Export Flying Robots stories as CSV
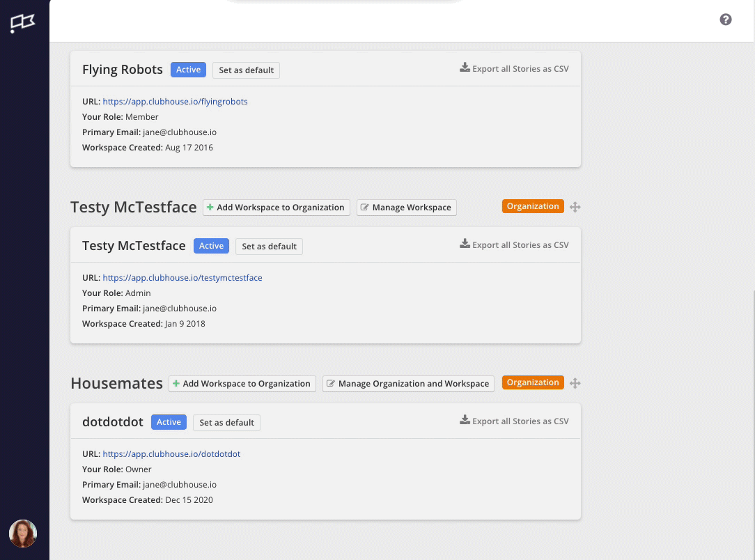Viewport: 755px width, 560px height. (514, 68)
